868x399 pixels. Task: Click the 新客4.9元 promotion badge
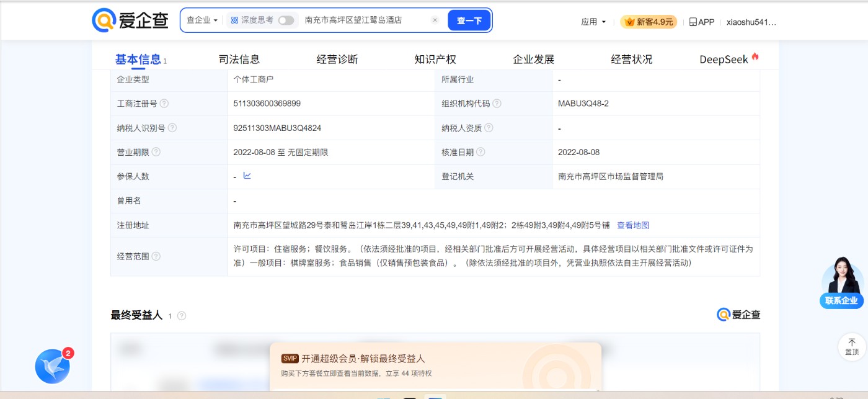649,22
